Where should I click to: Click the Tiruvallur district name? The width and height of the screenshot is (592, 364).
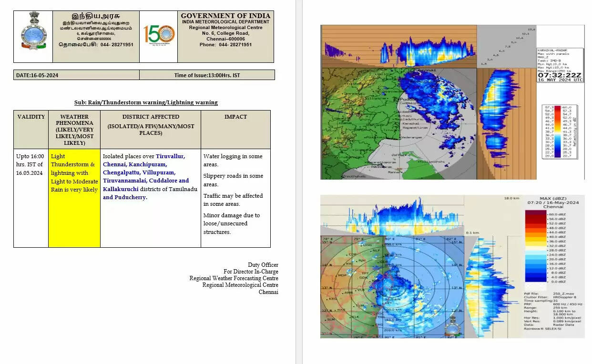(x=170, y=156)
